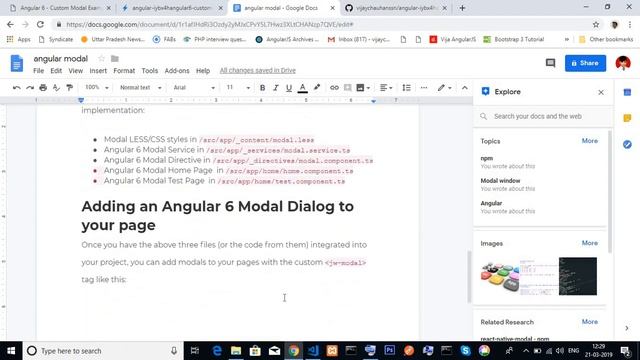Open the Insert menu
Viewport: 640px width, 360px height.
pos(98,71)
